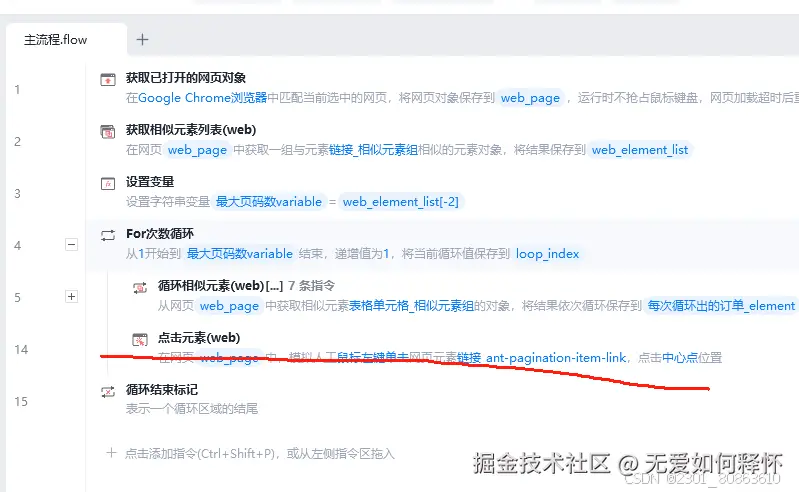
Task: Click the 循环相似元素(web) step icon
Action: [x=140, y=287]
